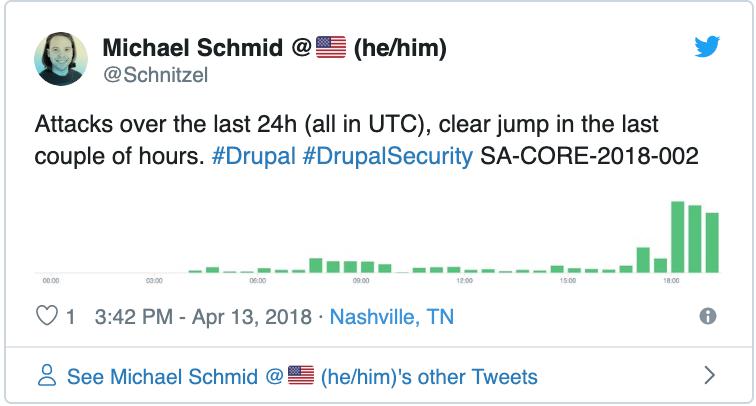The width and height of the screenshot is (756, 406).
Task: Click the Nashville, TN location link
Action: tap(392, 317)
